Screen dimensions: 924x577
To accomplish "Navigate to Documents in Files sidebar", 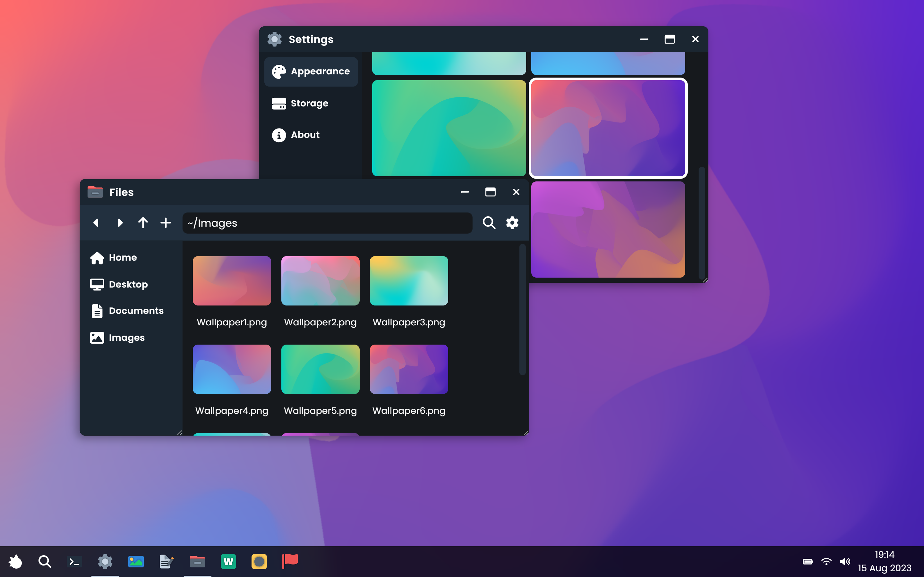I will (x=135, y=311).
